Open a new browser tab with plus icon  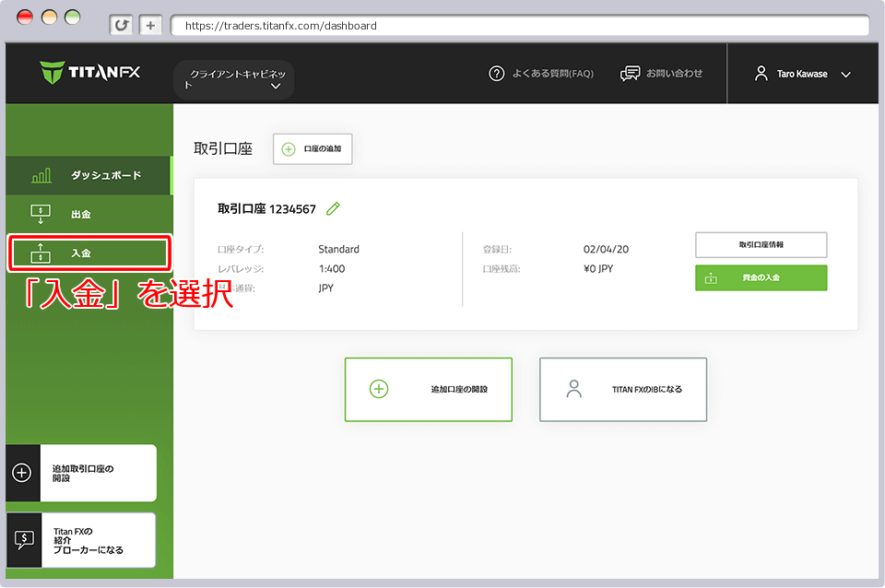click(x=151, y=26)
